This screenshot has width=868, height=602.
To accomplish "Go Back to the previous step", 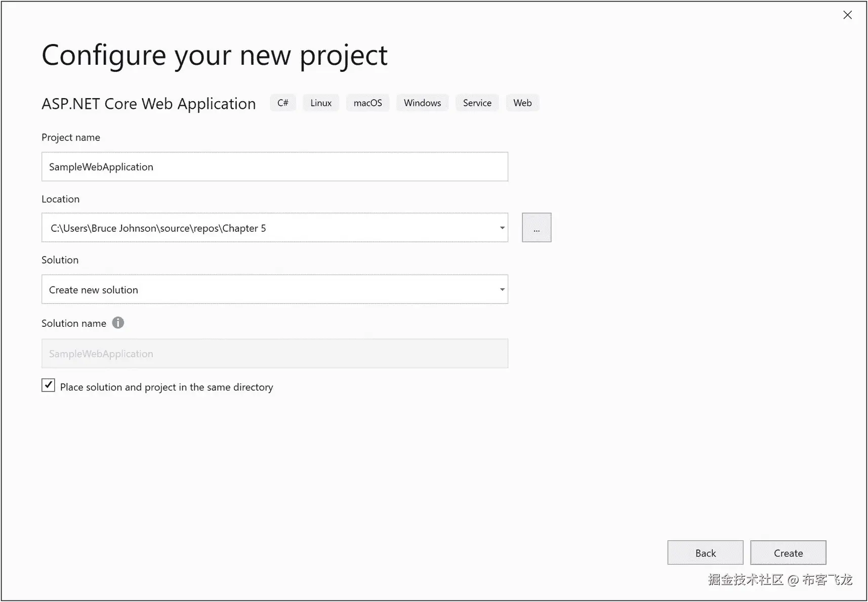I will 705,552.
